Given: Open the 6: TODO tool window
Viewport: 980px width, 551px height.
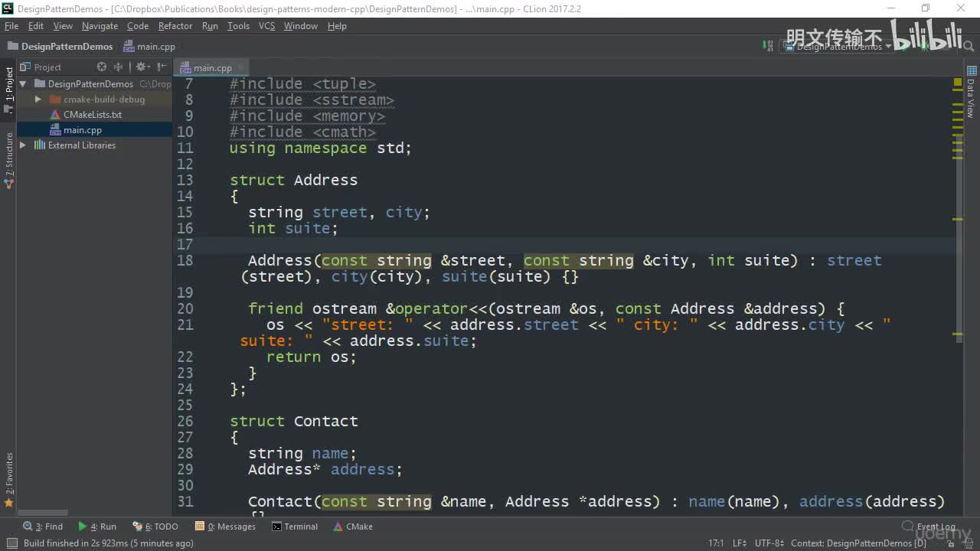Looking at the screenshot, I should [155, 527].
